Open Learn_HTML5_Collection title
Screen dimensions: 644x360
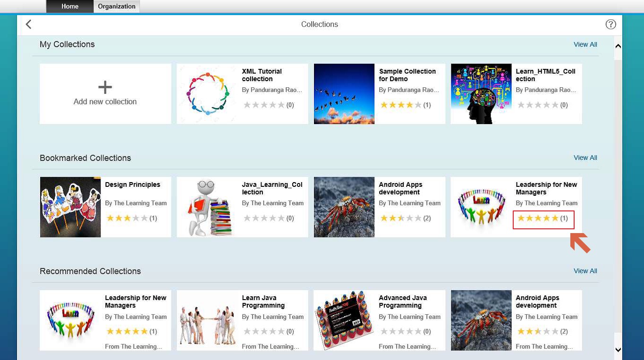pos(545,75)
